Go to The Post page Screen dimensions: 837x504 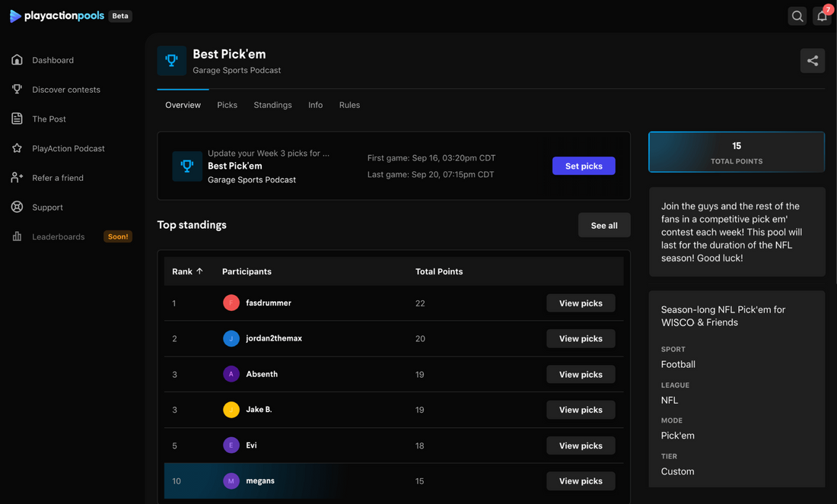tap(49, 119)
